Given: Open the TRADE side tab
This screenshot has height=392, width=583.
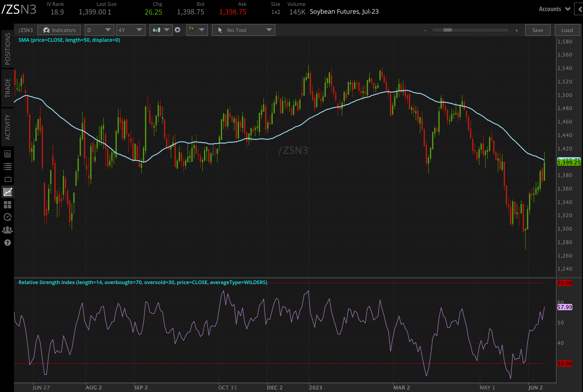Looking at the screenshot, I should point(8,88).
